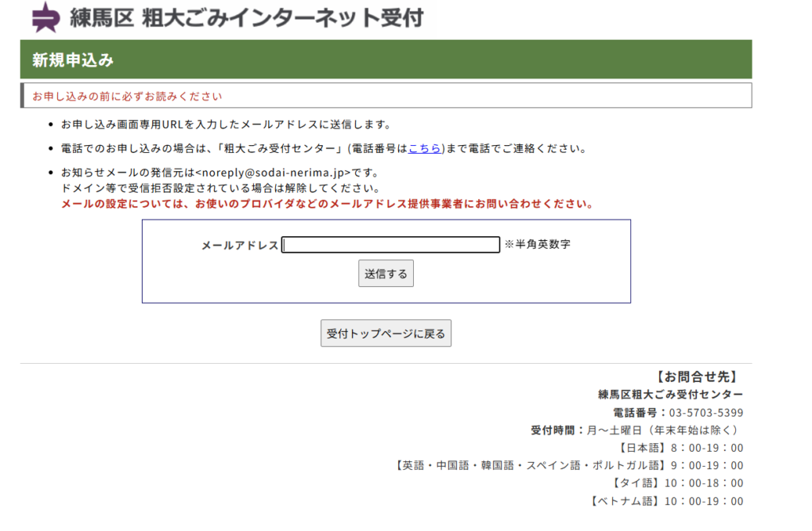812x531 pixels.
Task: Click the 受付時間 月〜土曜日 line
Action: pos(637,430)
